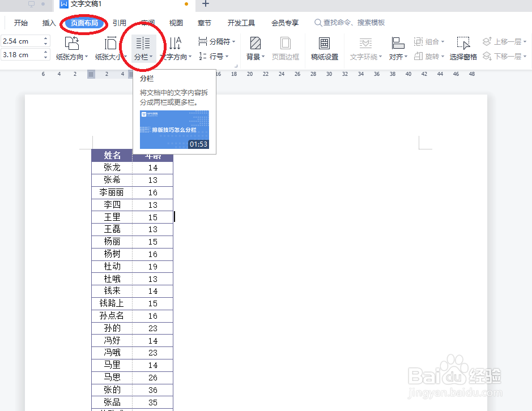Click the 文字环绕 text wrap icon
This screenshot has height=411, width=532.
click(366, 44)
